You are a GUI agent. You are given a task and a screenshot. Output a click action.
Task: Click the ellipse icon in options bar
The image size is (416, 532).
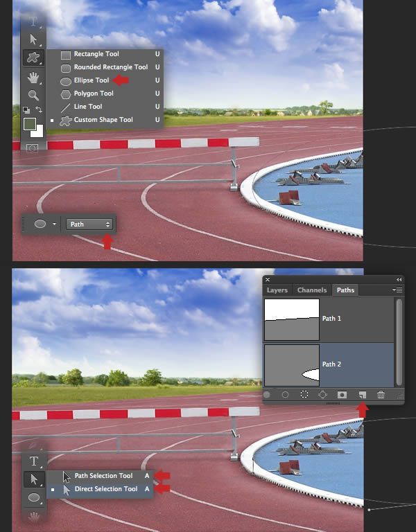pyautogui.click(x=40, y=224)
